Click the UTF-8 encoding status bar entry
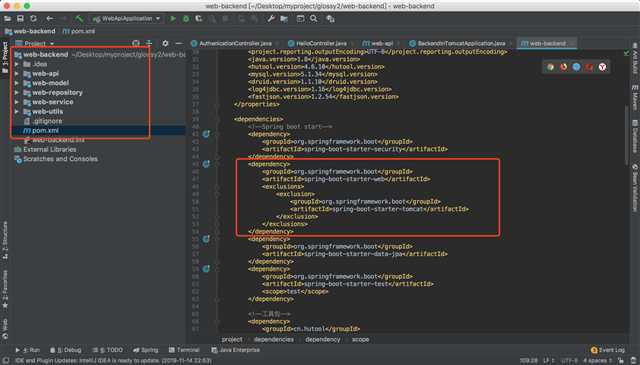 click(569, 361)
